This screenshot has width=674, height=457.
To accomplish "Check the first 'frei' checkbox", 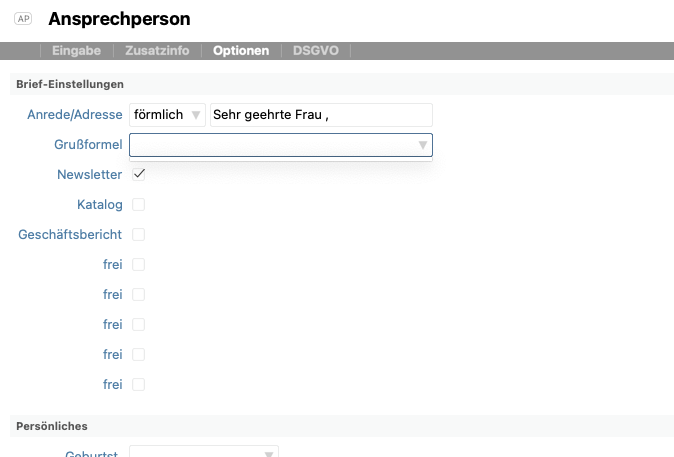I will pos(139,265).
